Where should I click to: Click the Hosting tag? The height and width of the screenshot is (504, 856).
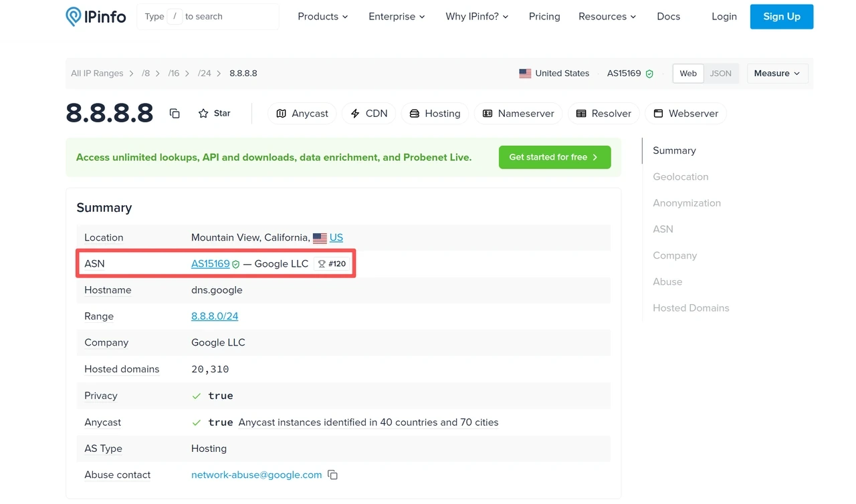pos(435,114)
